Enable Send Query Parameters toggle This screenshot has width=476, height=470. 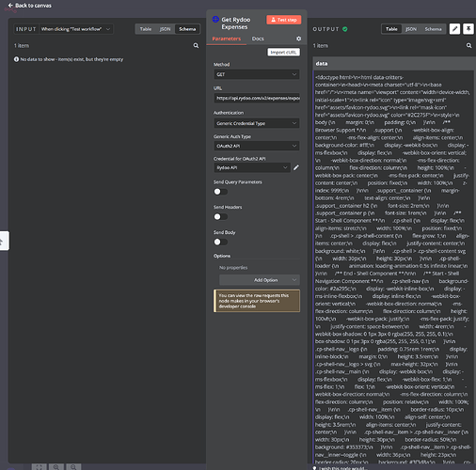click(220, 192)
